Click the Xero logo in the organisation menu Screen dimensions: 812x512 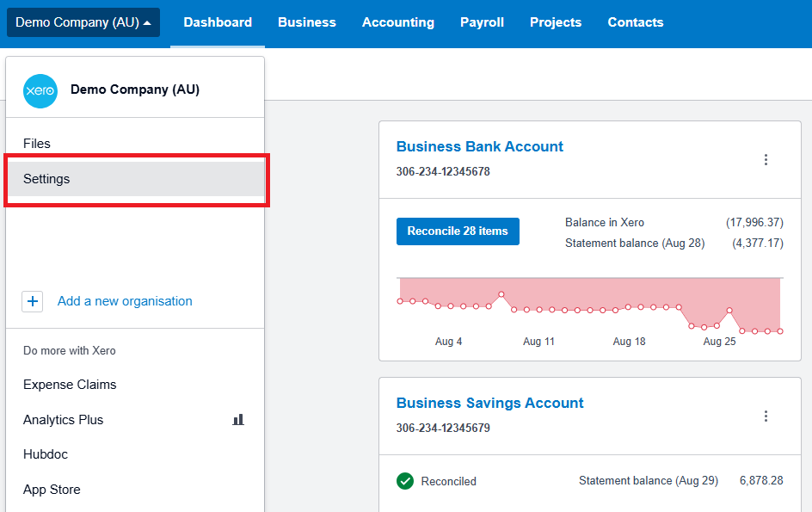(x=40, y=90)
